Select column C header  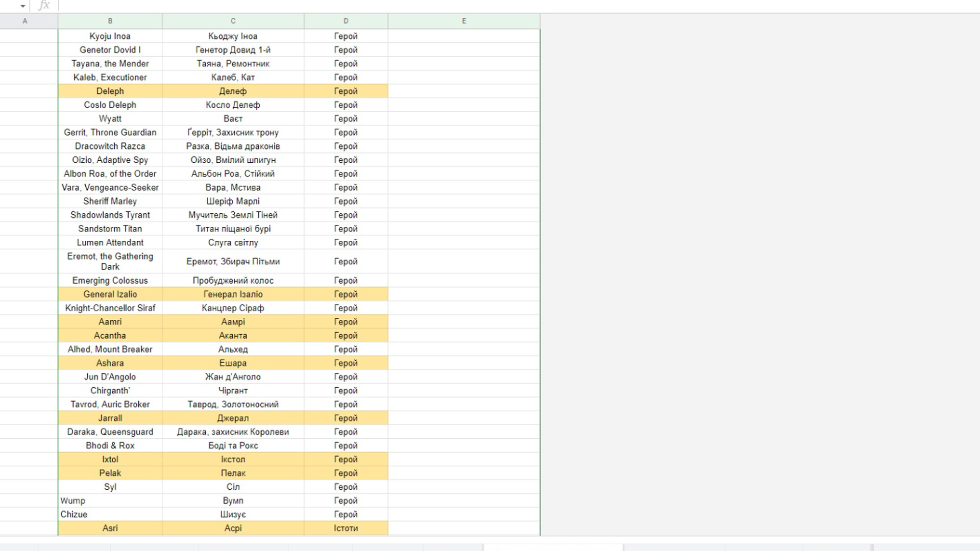233,21
